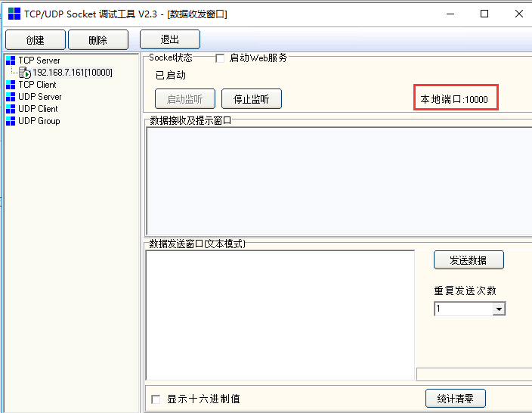Select the UDP Client tree entry

tap(38, 109)
